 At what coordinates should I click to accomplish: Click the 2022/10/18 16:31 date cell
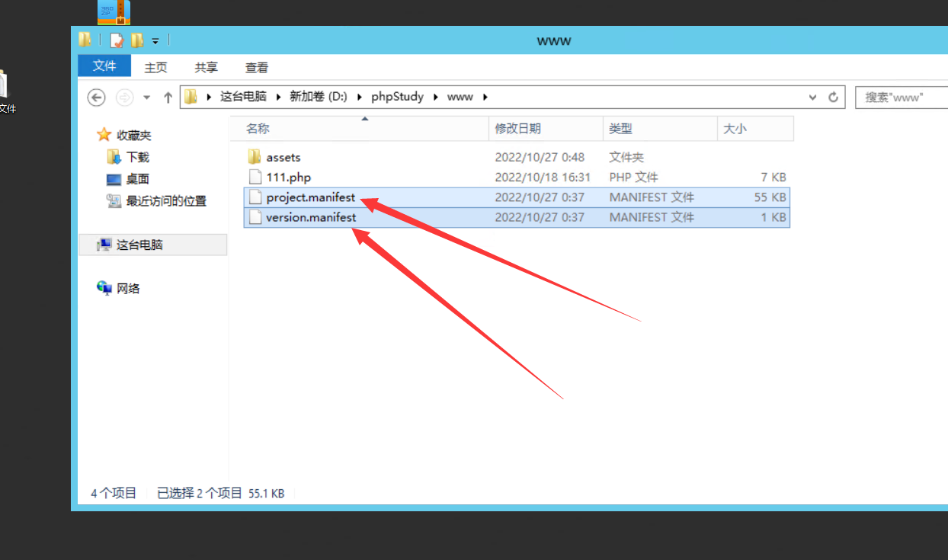(543, 177)
